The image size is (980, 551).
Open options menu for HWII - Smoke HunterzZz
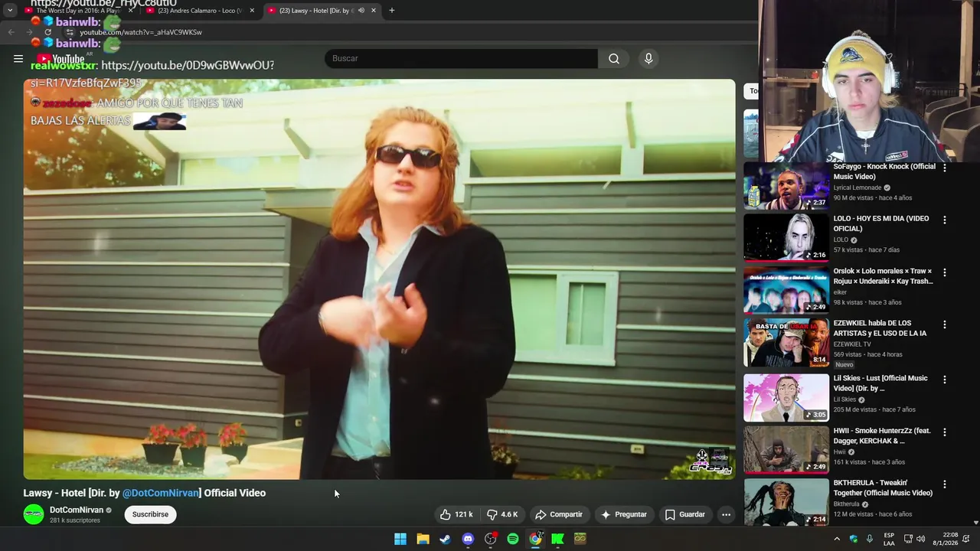pyautogui.click(x=944, y=432)
